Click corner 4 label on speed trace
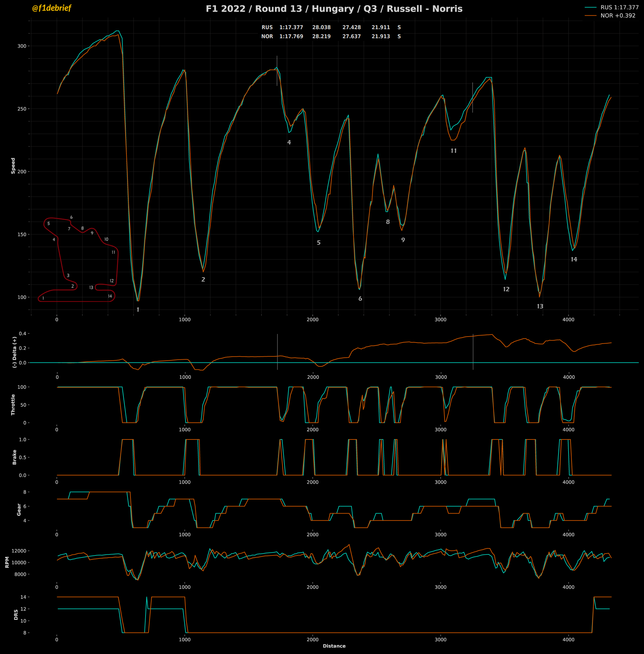This screenshot has width=644, height=654. point(289,142)
